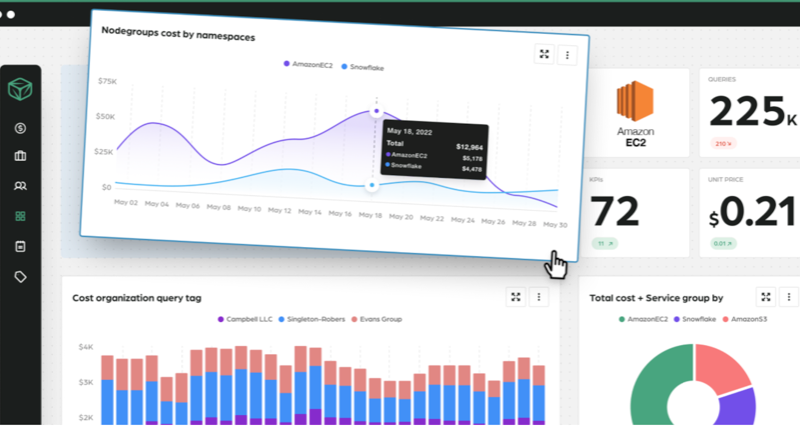Screen dimensions: 800x430
Task: Click Total cost + Service group by title
Action: pyautogui.click(x=656, y=298)
